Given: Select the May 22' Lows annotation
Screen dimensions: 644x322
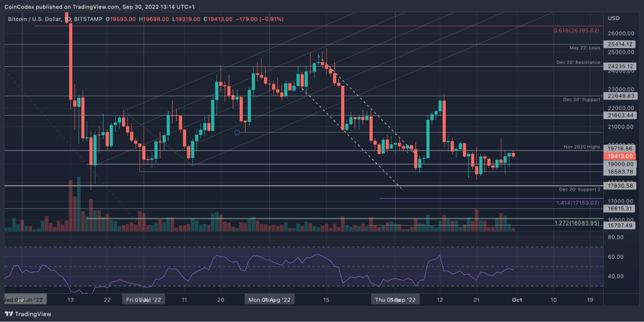Looking at the screenshot, I should (585, 48).
